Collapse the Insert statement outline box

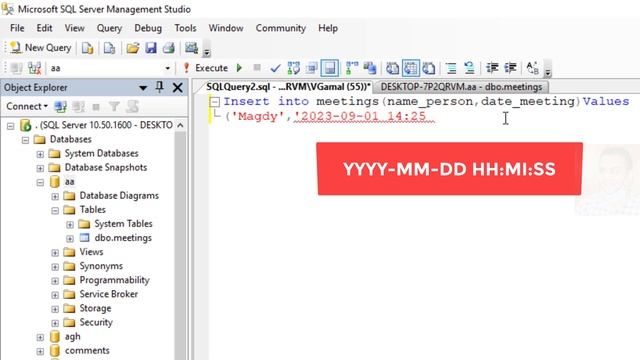(x=215, y=102)
